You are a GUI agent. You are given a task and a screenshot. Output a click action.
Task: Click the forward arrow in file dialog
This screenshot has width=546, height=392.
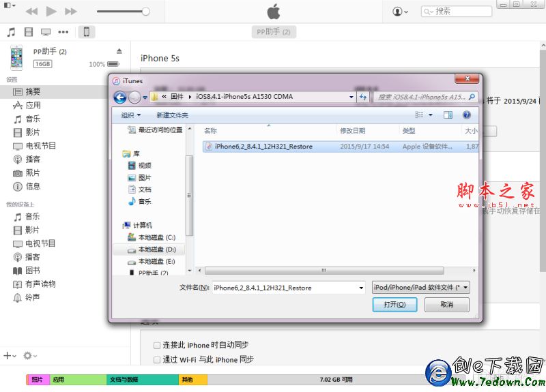(x=134, y=97)
